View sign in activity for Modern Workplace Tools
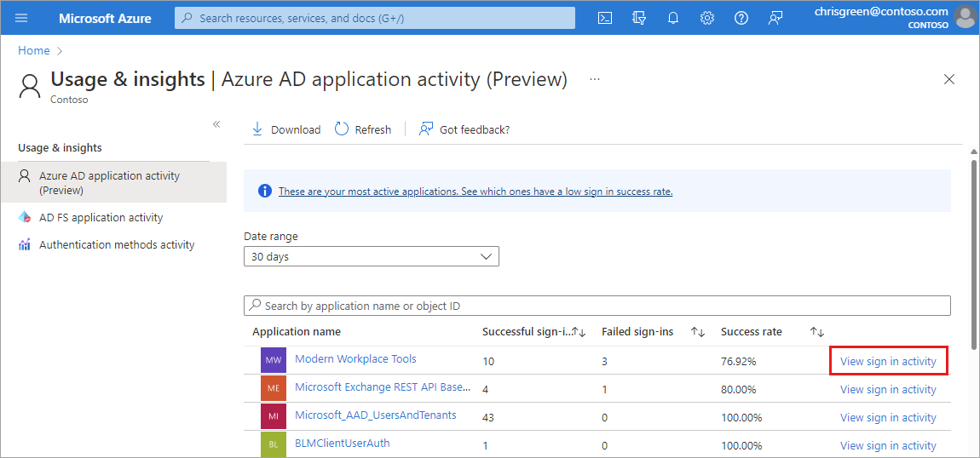This screenshot has width=980, height=458. (888, 361)
